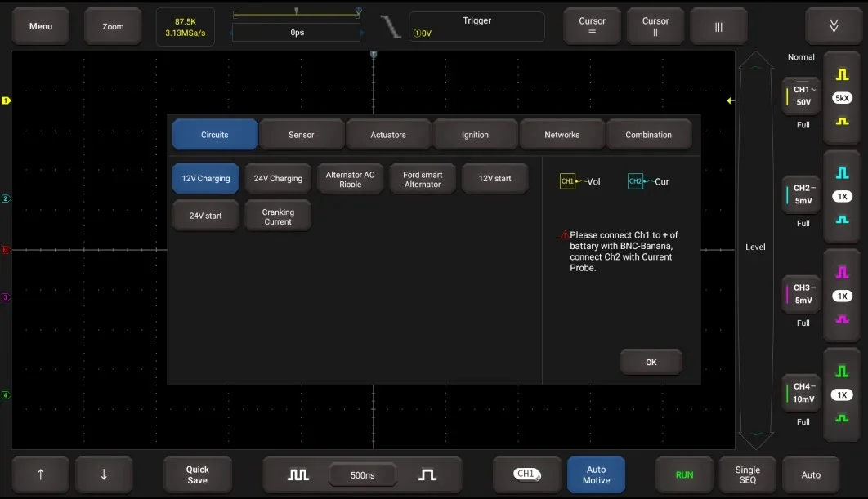Toggle the falling edge trigger slope icon

click(x=390, y=26)
